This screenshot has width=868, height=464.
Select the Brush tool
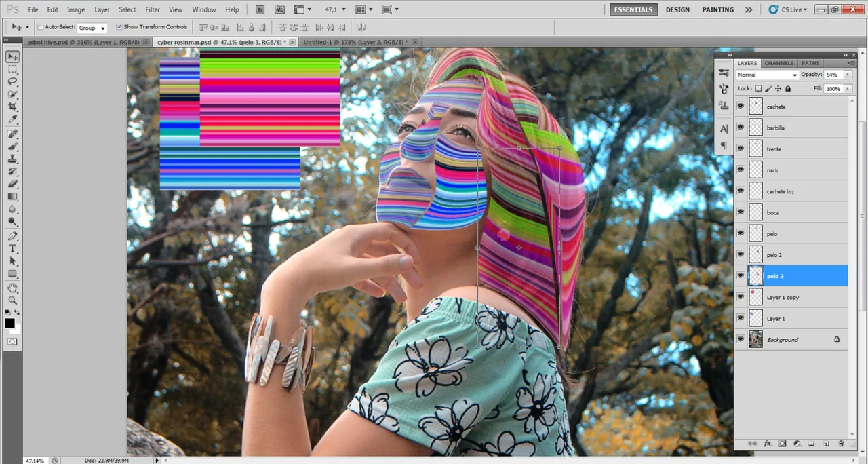point(12,147)
